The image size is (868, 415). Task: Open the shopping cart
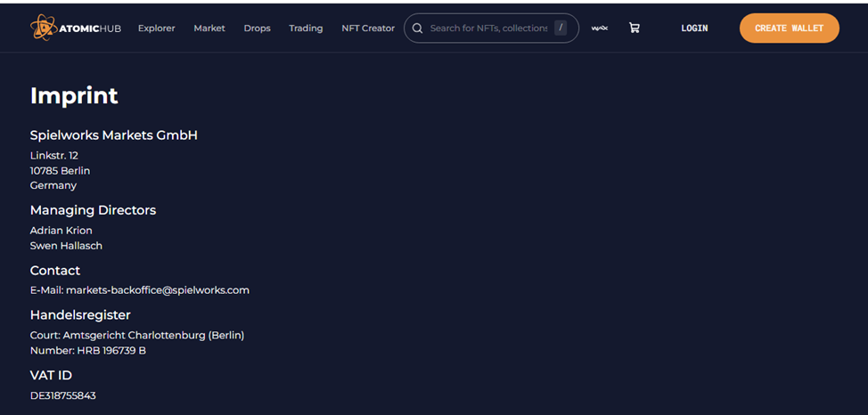point(635,28)
